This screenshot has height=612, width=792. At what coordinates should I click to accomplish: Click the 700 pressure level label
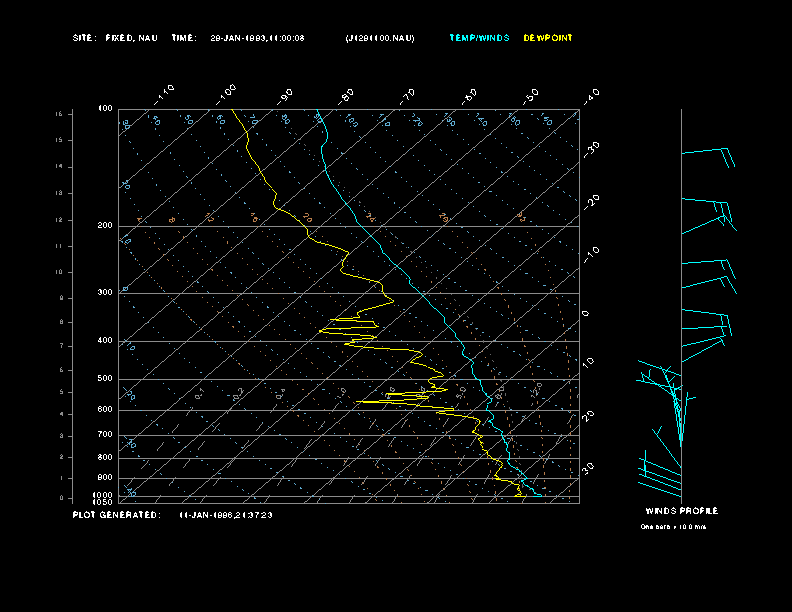tap(105, 435)
